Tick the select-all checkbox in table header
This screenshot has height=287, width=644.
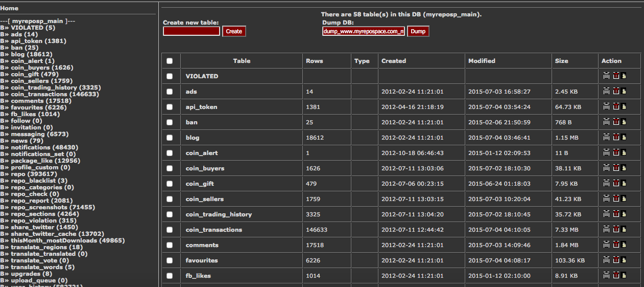click(170, 61)
